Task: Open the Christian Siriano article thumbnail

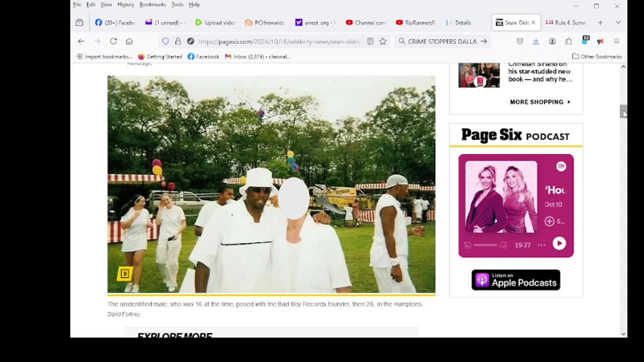Action: [479, 75]
